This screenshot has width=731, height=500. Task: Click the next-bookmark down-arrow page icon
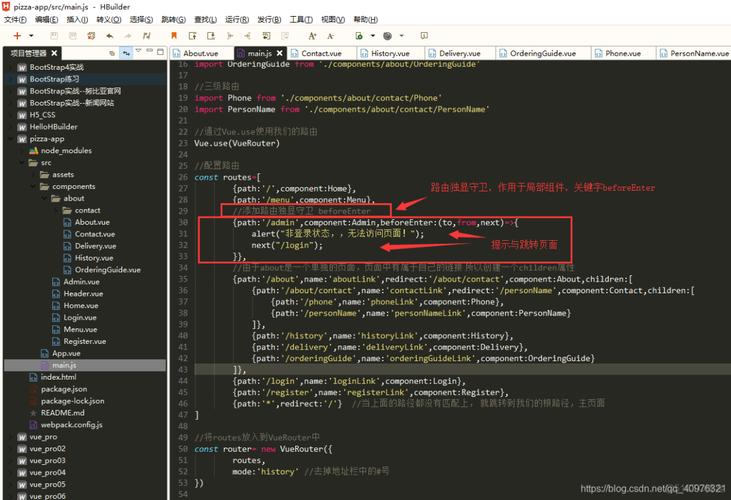[211, 35]
